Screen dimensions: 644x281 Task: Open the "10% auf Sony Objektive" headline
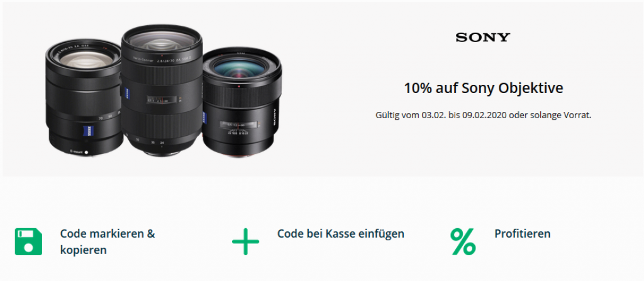[x=484, y=89]
